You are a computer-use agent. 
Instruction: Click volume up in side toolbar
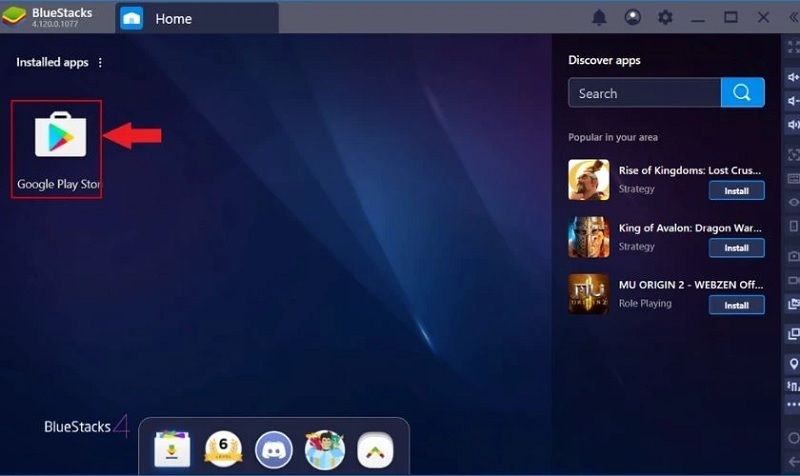tap(793, 77)
